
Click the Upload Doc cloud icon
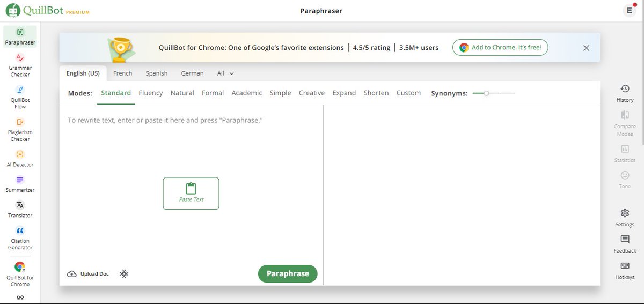(x=72, y=274)
